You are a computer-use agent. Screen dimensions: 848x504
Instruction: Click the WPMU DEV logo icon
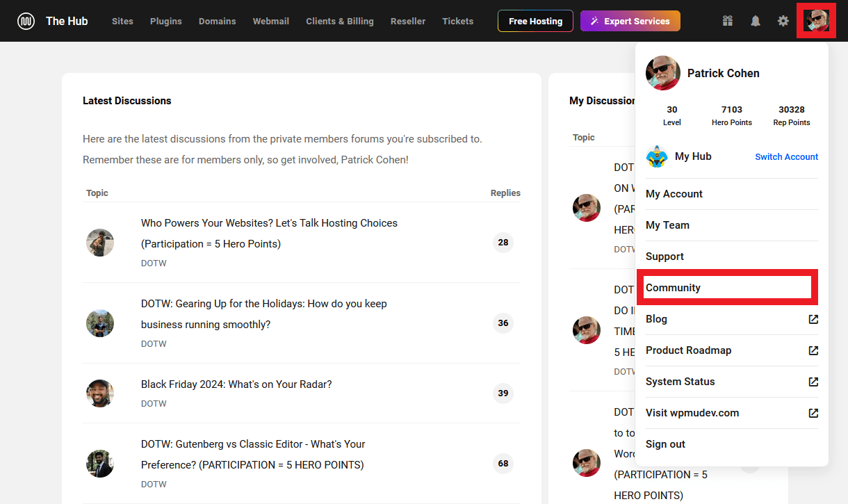point(26,21)
